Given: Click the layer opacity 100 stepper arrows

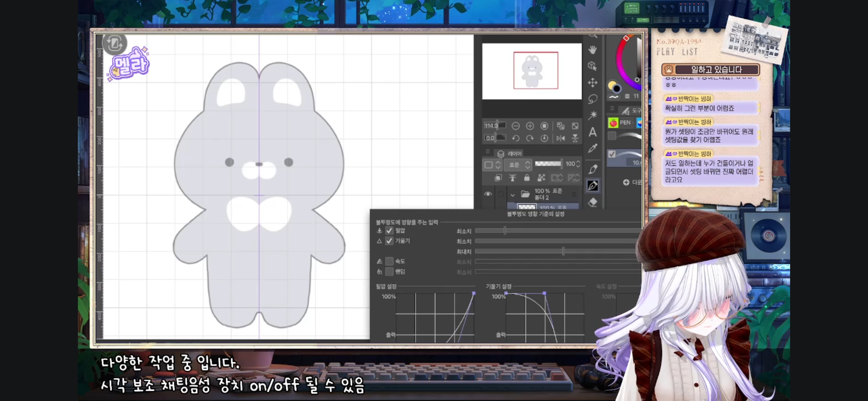Looking at the screenshot, I should click(578, 164).
